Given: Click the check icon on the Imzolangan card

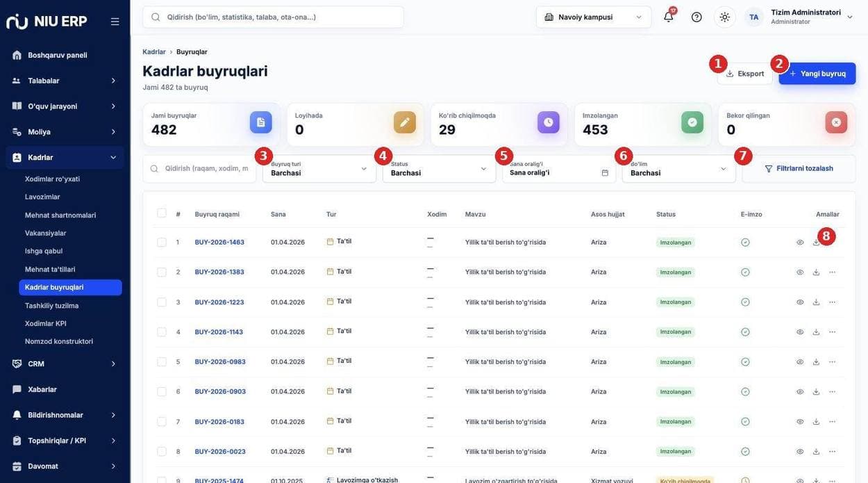Looking at the screenshot, I should click(692, 122).
